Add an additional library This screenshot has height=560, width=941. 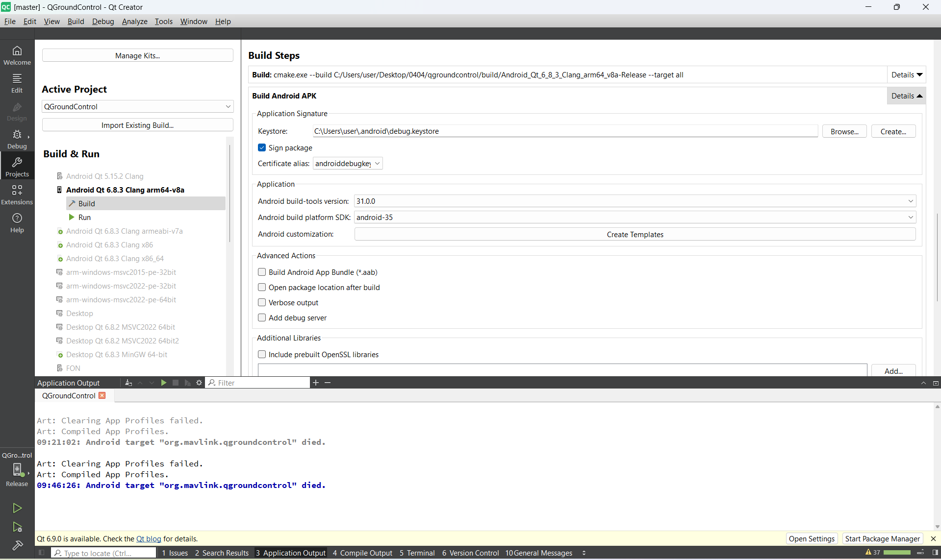(893, 371)
